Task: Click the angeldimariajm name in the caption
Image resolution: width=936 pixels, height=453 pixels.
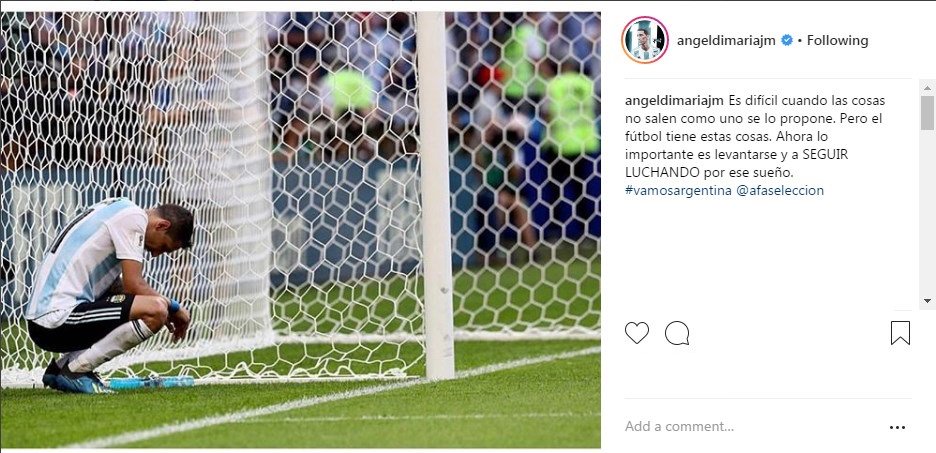Action: point(675,100)
